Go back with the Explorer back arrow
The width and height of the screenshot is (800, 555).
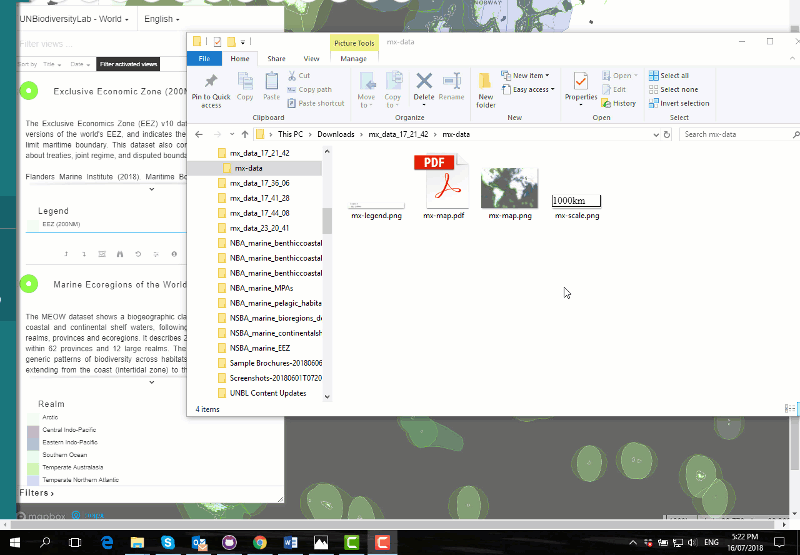click(x=199, y=134)
